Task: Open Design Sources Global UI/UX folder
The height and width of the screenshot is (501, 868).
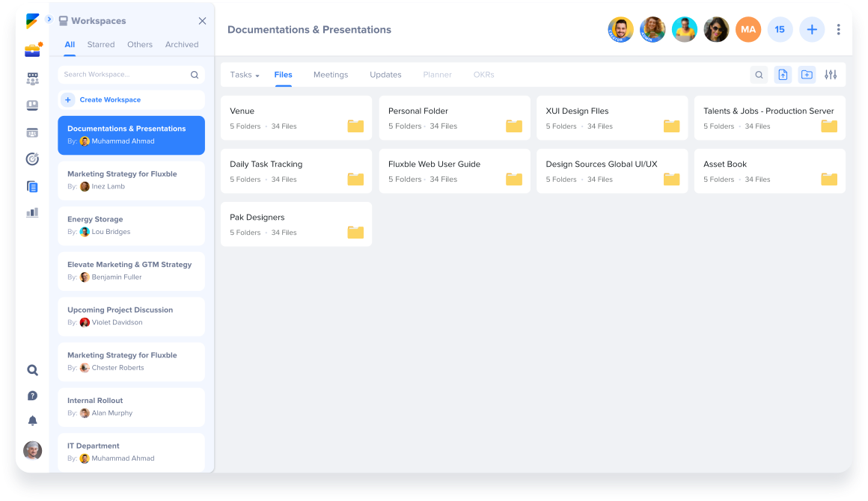Action: (x=612, y=171)
